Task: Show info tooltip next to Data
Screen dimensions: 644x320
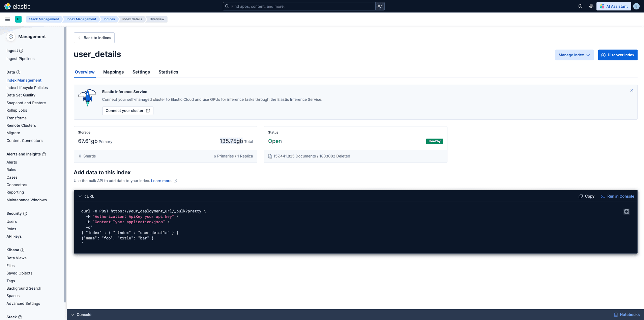Action: (18, 72)
